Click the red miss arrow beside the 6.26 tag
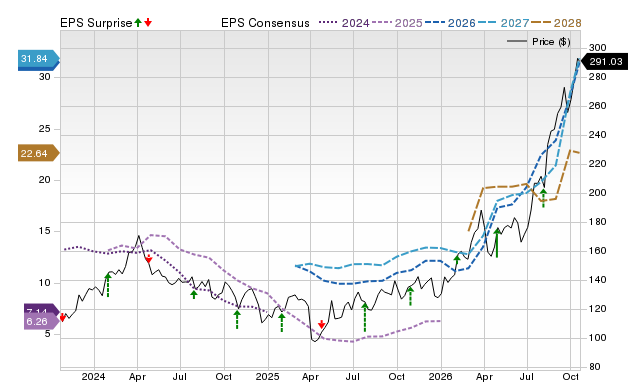This screenshot has width=640, height=382. click(x=62, y=317)
